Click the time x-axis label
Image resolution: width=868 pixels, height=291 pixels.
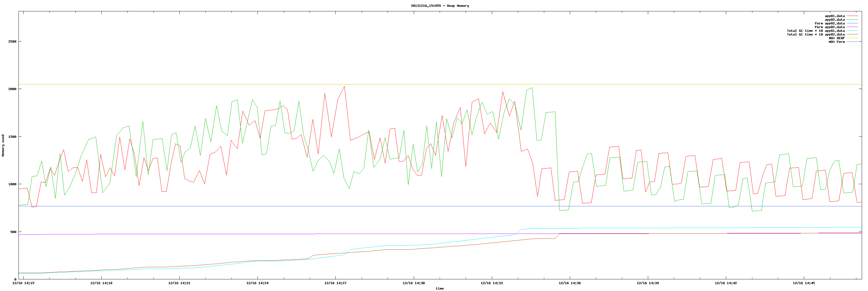(x=439, y=288)
